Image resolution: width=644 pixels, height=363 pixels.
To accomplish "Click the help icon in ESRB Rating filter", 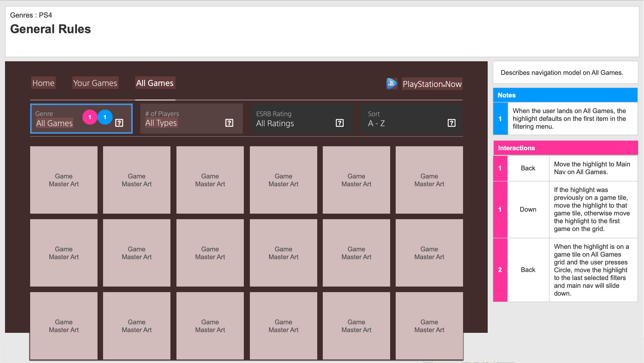I will tap(339, 123).
